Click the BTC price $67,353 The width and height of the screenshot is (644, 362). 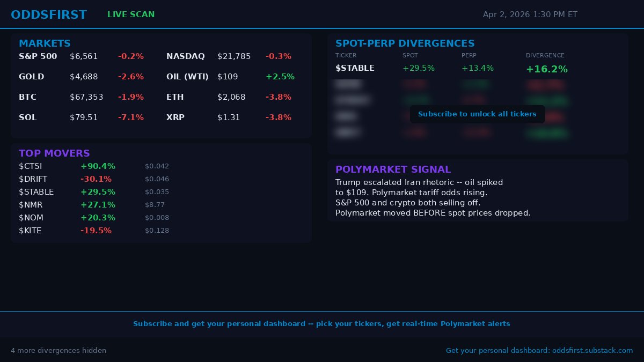coord(86,97)
